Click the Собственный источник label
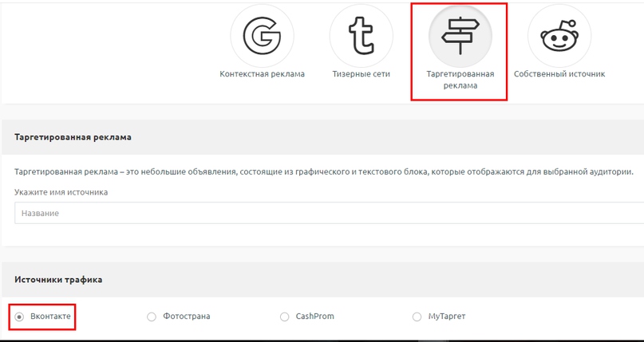Viewport: 644px width, 342px height. tap(559, 74)
